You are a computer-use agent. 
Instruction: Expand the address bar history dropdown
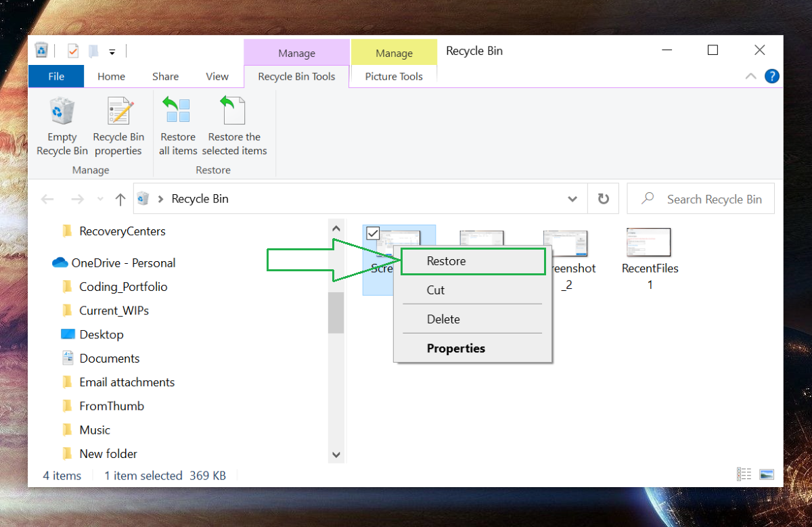pyautogui.click(x=572, y=199)
